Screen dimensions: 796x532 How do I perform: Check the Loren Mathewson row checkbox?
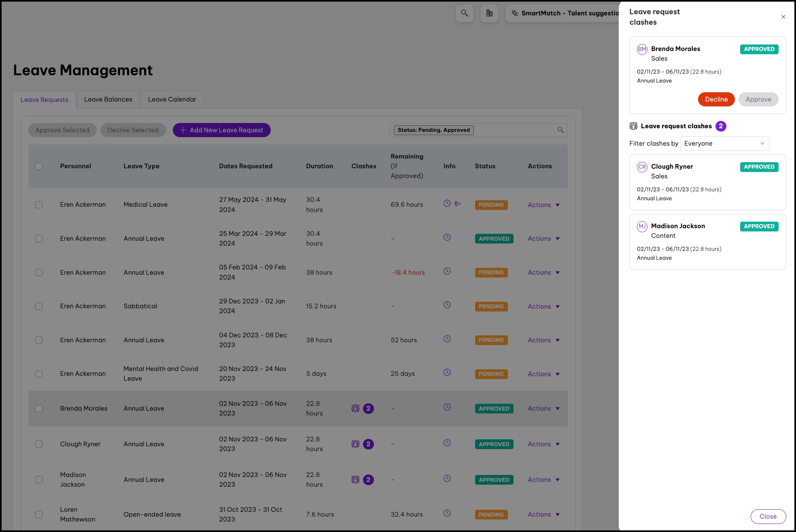39,515
